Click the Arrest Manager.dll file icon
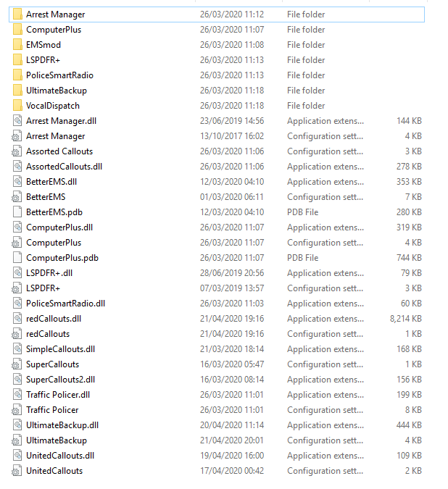 (17, 121)
